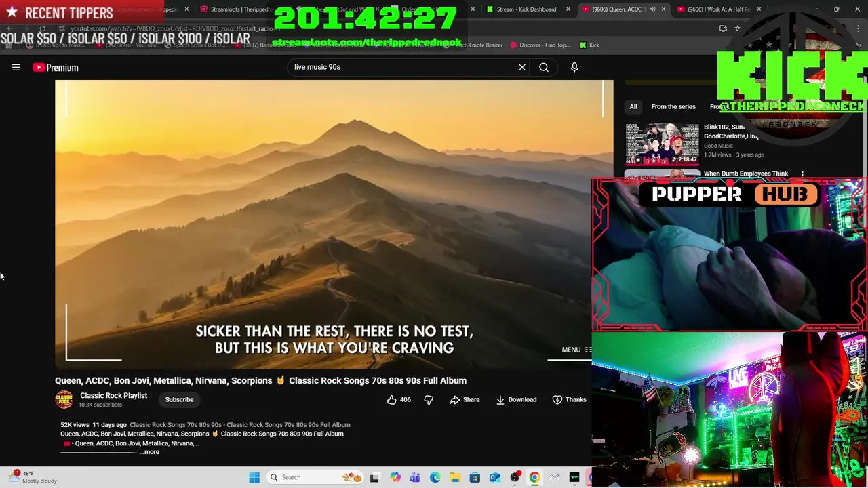The width and height of the screenshot is (868, 488).
Task: Mute the Queen, ACDC tab via speaker icon
Action: click(x=652, y=9)
